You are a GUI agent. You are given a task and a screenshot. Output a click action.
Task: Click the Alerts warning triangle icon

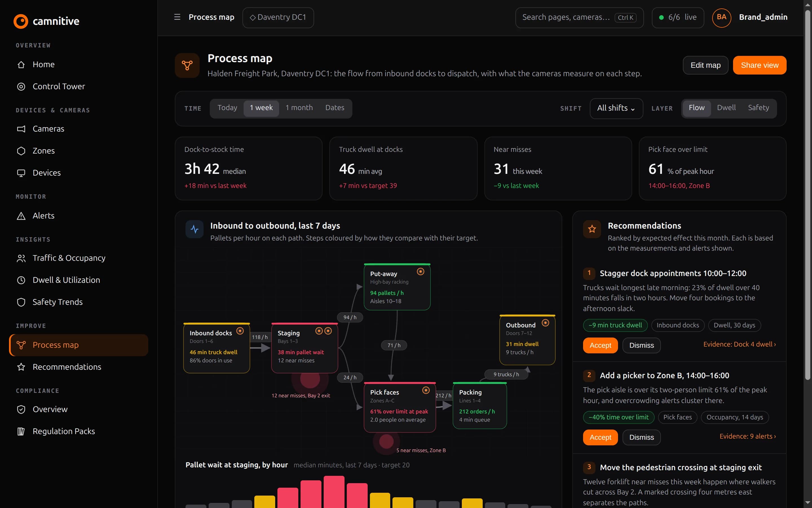[x=21, y=216]
